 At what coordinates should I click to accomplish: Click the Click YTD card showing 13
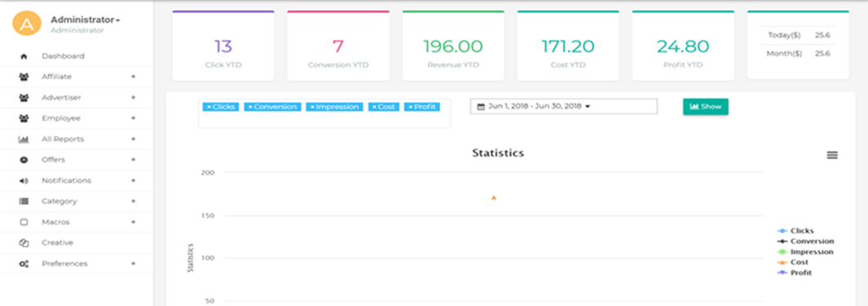point(223,46)
